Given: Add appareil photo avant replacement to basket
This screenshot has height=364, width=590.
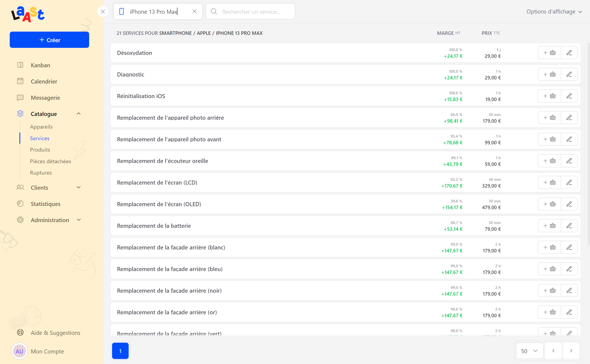Looking at the screenshot, I should pos(549,139).
